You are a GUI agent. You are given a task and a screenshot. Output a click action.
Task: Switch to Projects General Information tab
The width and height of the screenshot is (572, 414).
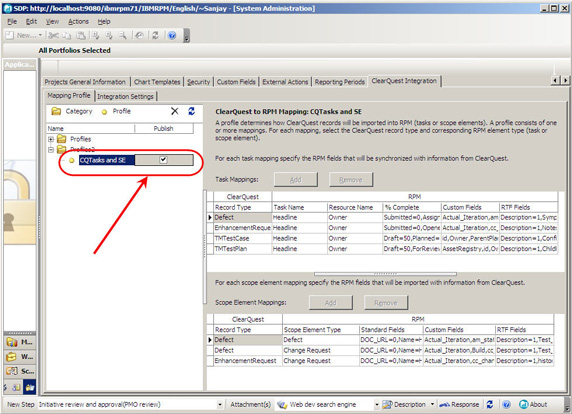coord(85,82)
